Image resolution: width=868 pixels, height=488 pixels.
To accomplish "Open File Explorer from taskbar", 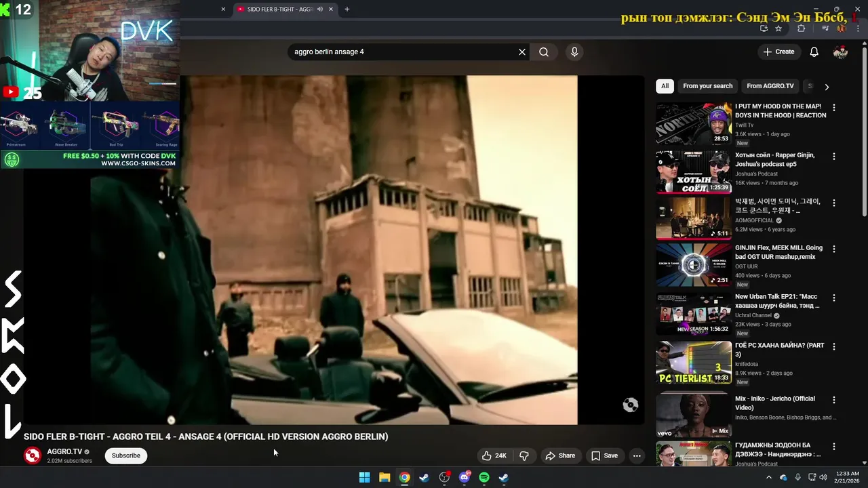I will tap(384, 477).
